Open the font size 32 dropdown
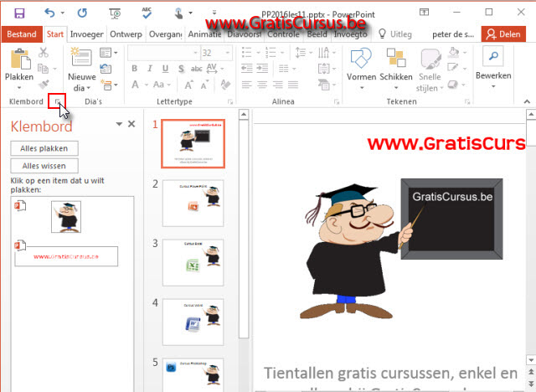Image resolution: width=536 pixels, height=392 pixels. tap(227, 53)
